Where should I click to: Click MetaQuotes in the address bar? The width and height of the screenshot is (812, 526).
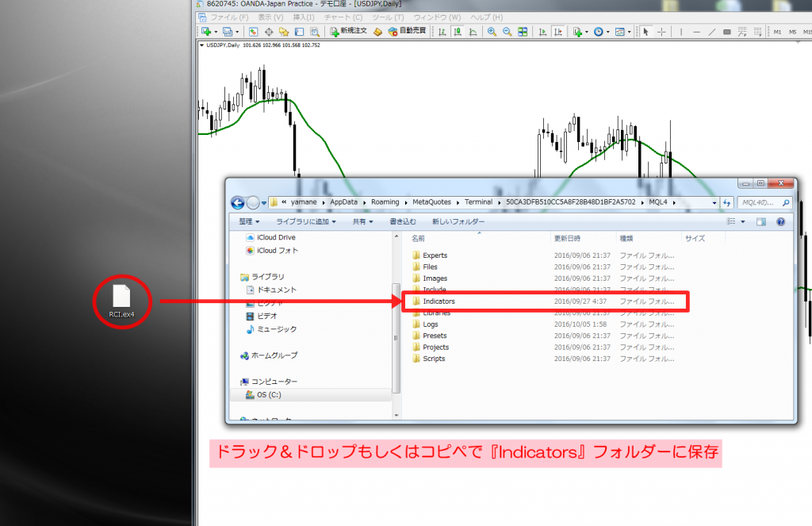[432, 202]
